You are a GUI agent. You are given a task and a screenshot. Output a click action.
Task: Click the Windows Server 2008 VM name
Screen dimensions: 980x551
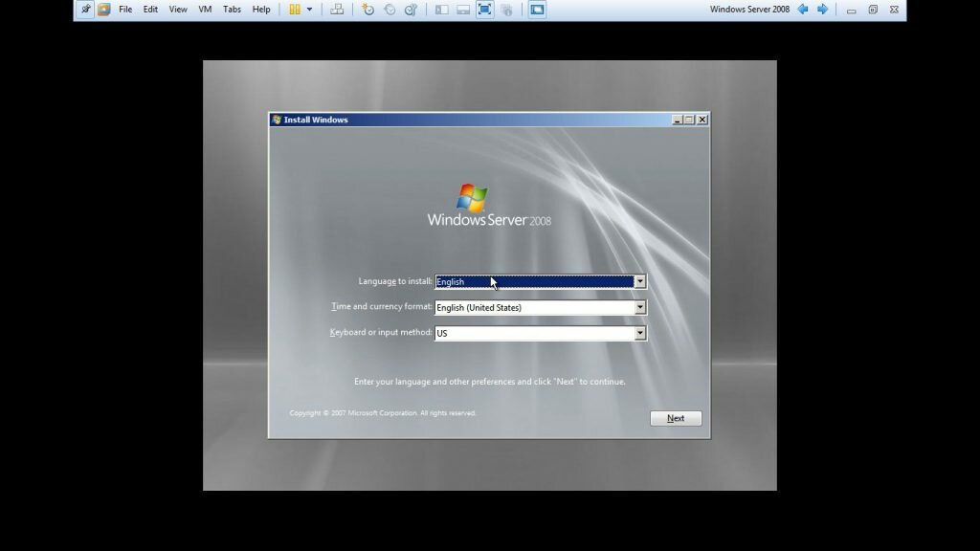point(749,10)
